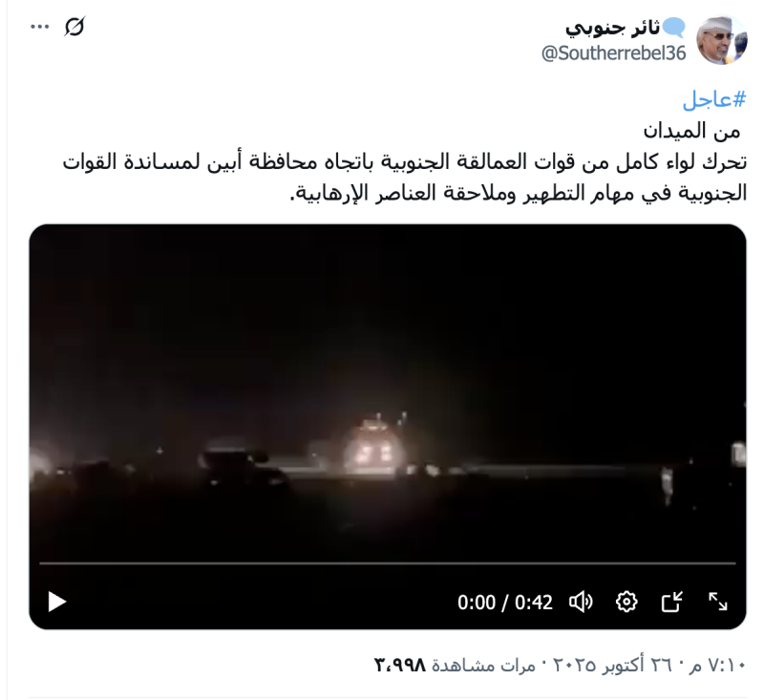The height and width of the screenshot is (700, 764).
Task: Click the speech bubble emoji beside the name
Action: click(x=673, y=28)
